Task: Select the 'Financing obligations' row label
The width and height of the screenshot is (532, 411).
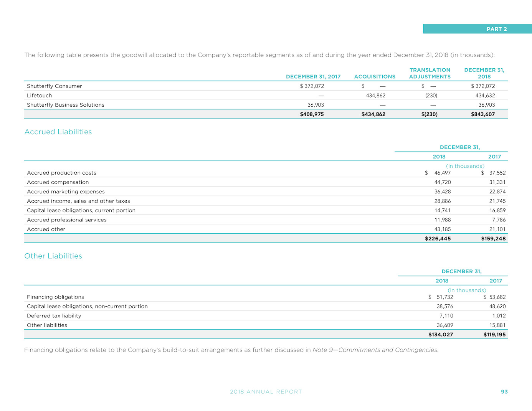Action: coord(55,297)
